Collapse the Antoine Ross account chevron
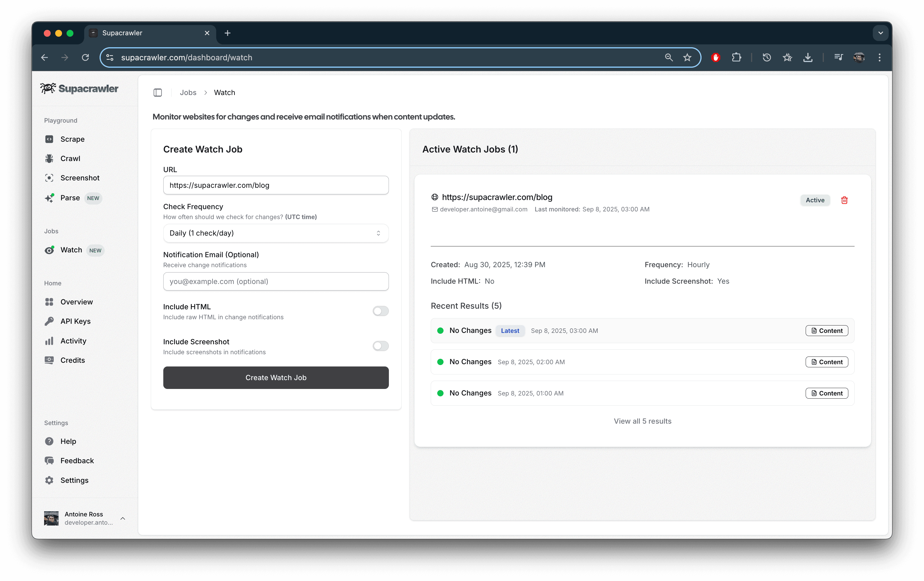The width and height of the screenshot is (924, 581). tap(123, 518)
